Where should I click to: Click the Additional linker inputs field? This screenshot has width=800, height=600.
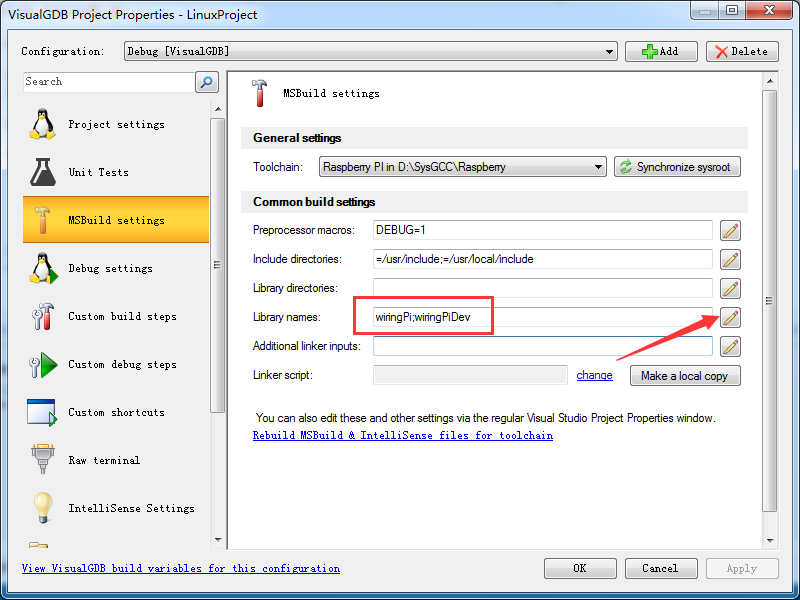pos(542,347)
